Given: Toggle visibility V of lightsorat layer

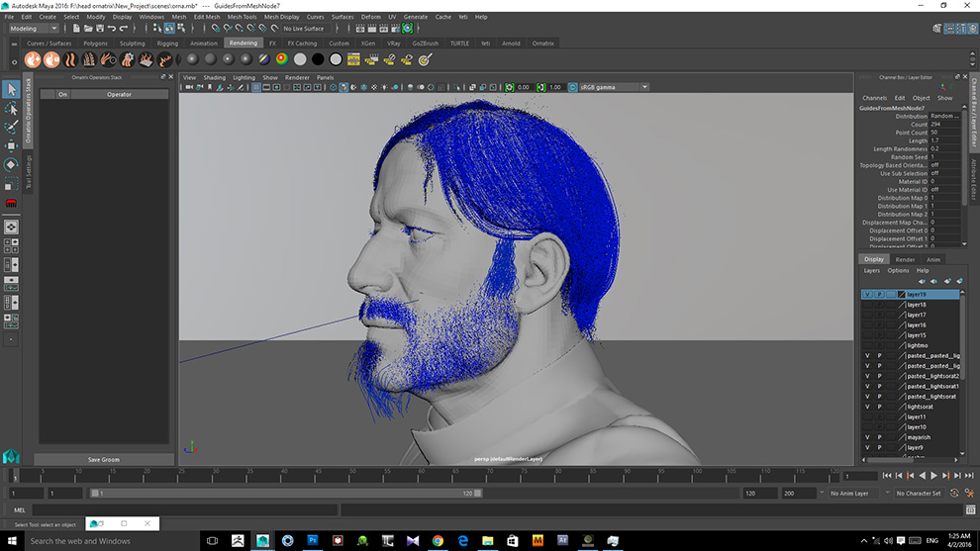Looking at the screenshot, I should coord(867,407).
